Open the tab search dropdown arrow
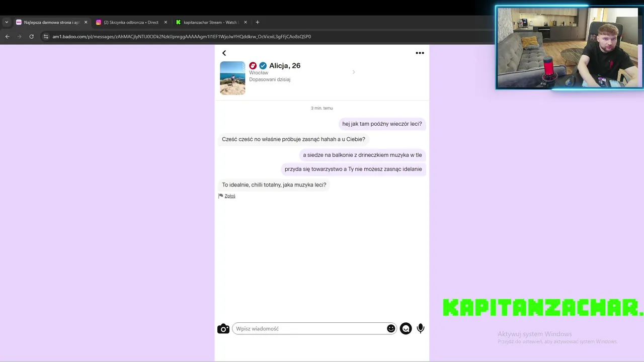644x362 pixels. coord(7,22)
